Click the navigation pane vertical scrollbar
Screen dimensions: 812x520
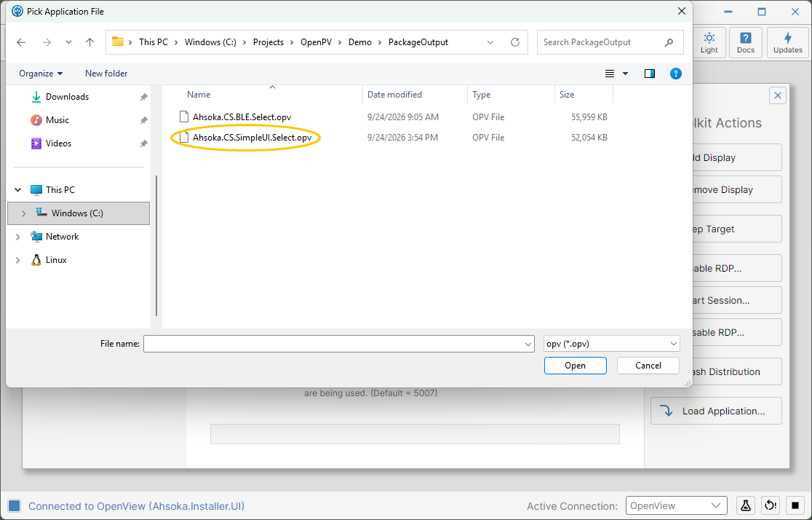(x=156, y=246)
